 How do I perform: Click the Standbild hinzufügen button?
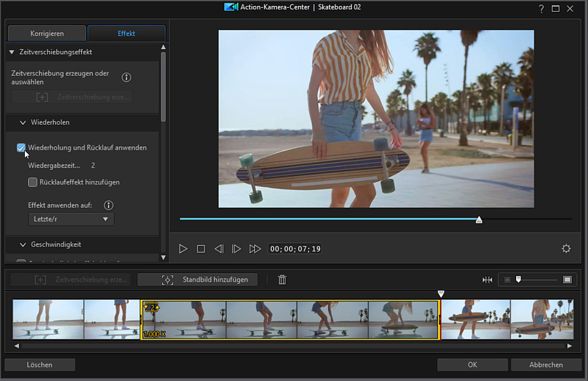coord(197,280)
